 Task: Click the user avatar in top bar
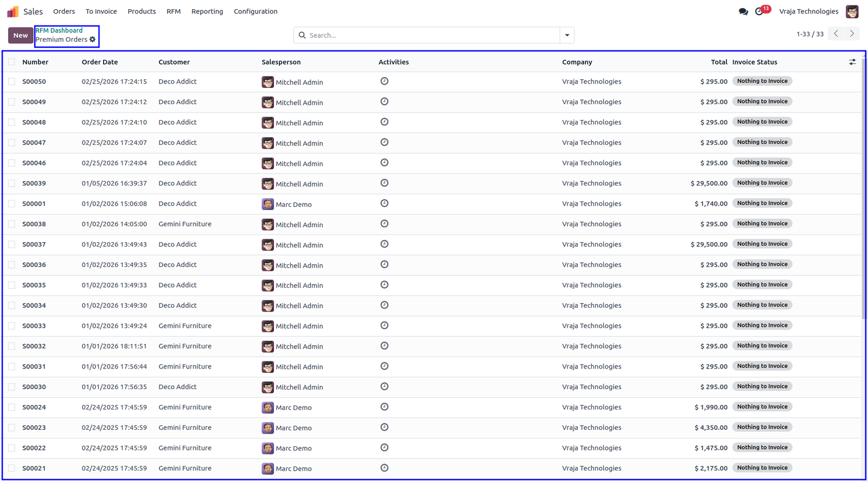coord(852,11)
